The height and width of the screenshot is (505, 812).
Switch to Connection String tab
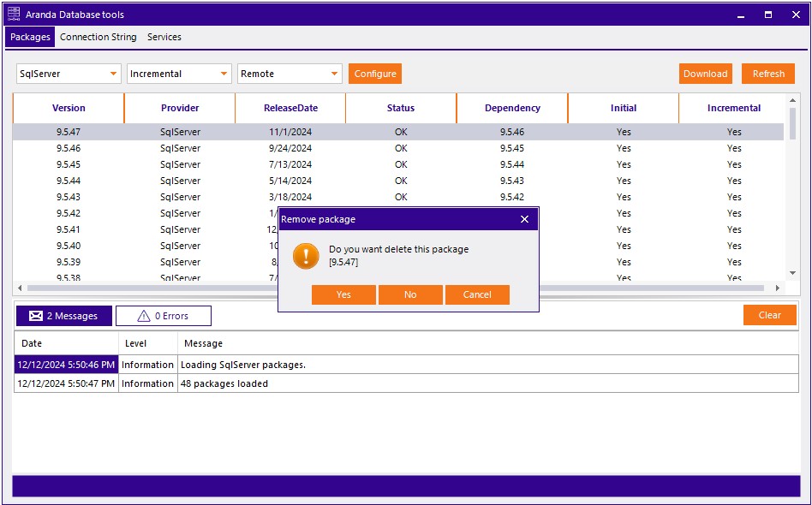[x=99, y=37]
